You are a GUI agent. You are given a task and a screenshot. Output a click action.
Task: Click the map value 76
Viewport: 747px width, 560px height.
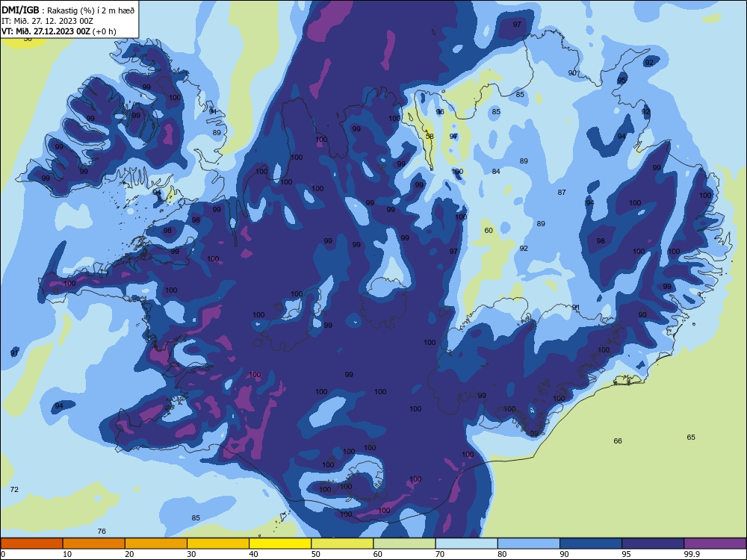point(102,532)
